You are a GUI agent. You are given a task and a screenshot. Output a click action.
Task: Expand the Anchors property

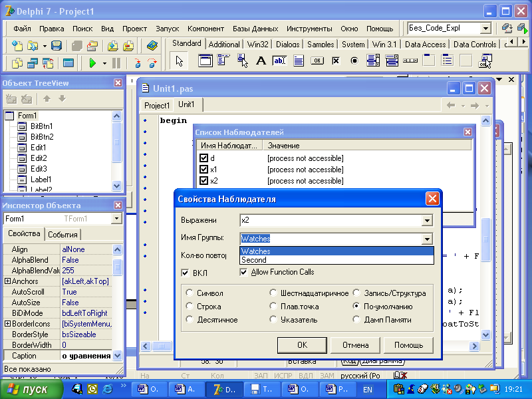click(7, 281)
